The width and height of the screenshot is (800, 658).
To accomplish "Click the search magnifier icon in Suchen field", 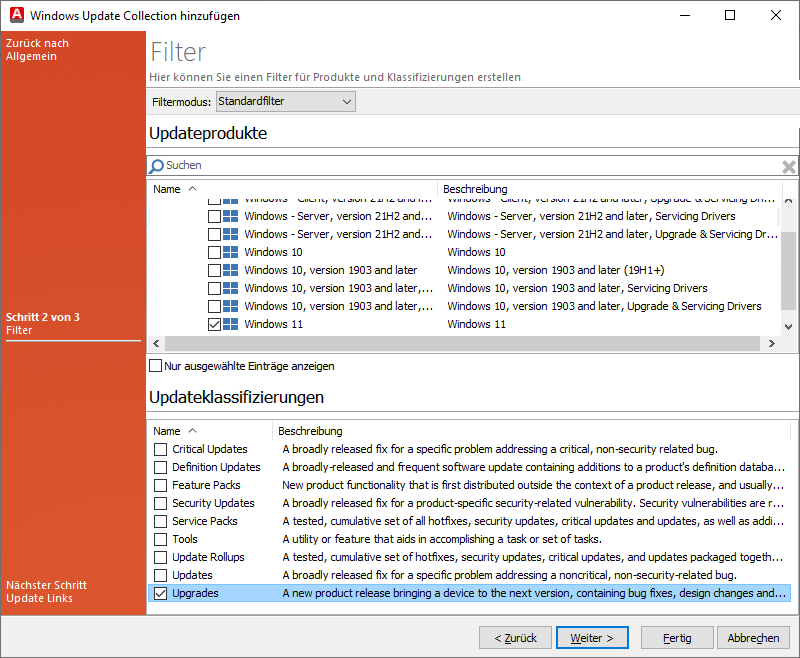I will (156, 165).
